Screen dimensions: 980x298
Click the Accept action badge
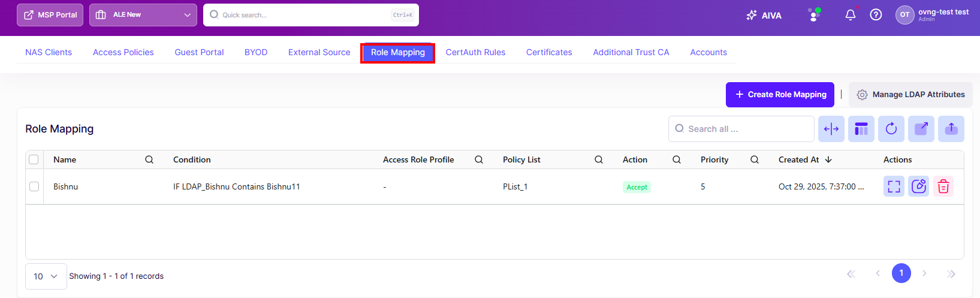click(x=637, y=187)
